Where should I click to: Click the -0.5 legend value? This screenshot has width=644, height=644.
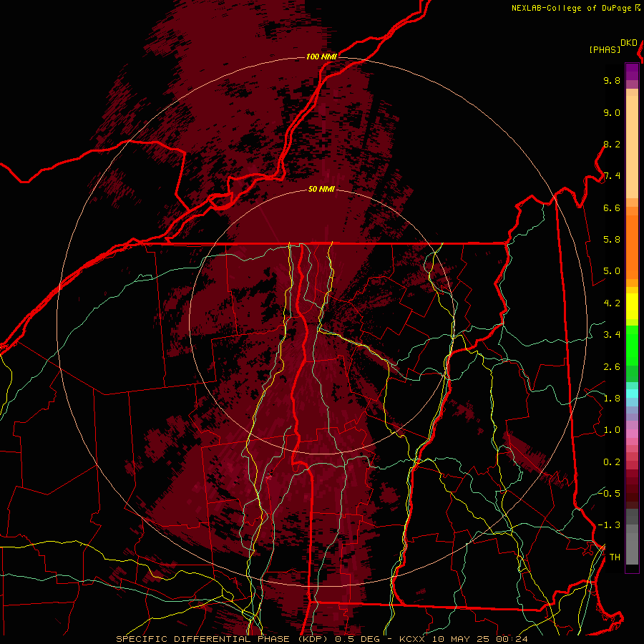(610, 494)
